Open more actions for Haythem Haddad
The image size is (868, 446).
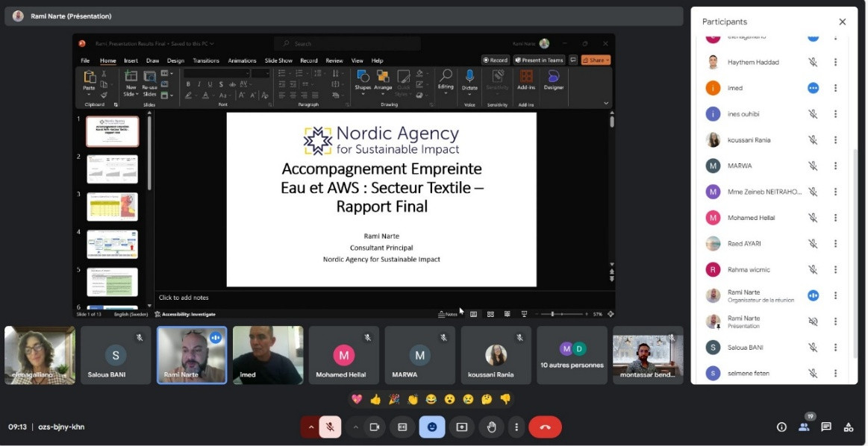835,62
